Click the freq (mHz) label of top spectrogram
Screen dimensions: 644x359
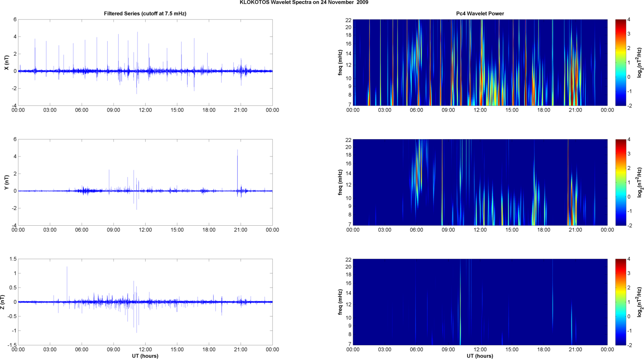pyautogui.click(x=340, y=62)
